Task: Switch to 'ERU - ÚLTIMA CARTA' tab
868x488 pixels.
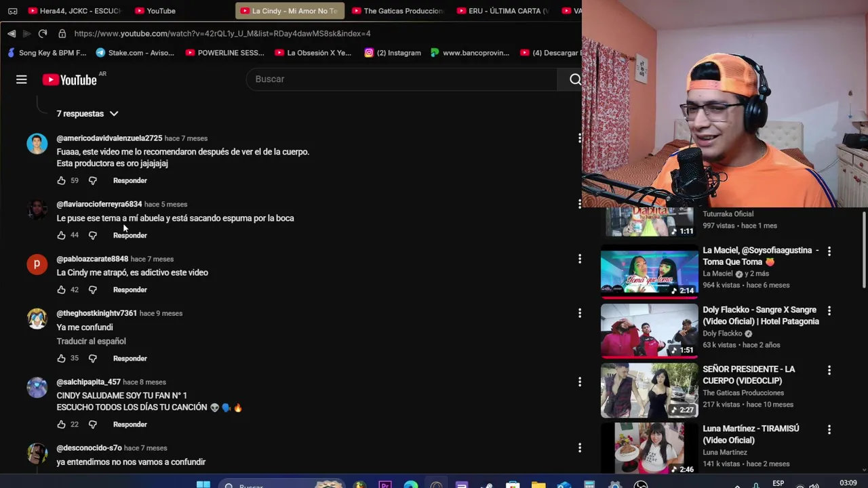Action: 502,11
